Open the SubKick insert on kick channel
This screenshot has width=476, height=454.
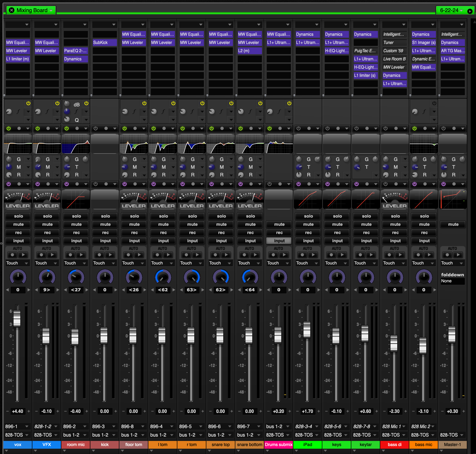105,42
